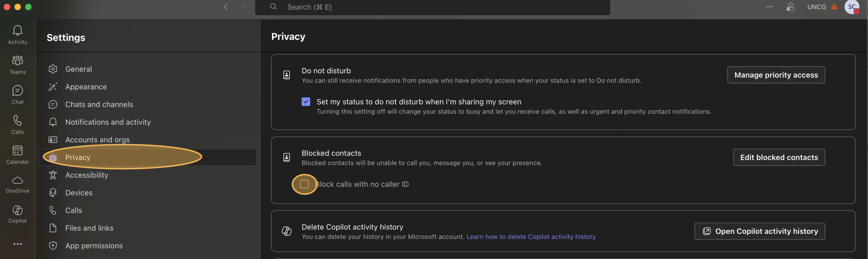This screenshot has width=868, height=259.
Task: Open OneDrive in the app rail
Action: tap(18, 184)
